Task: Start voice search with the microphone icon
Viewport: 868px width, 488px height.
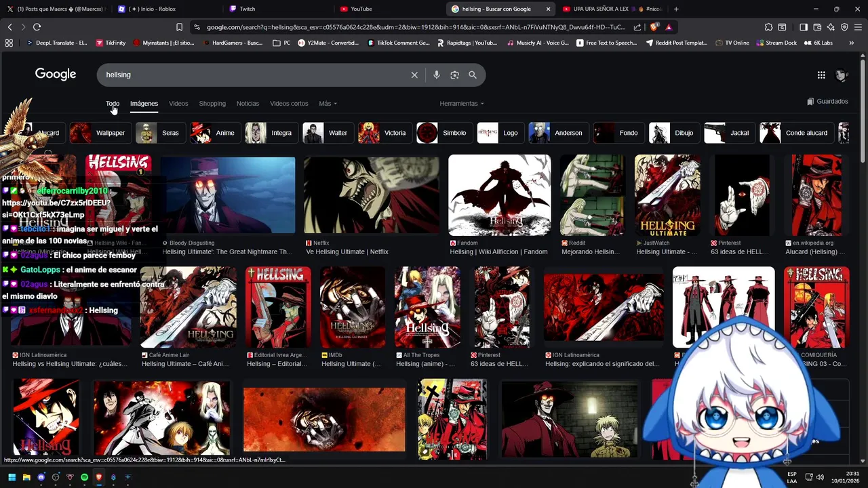Action: [437, 75]
